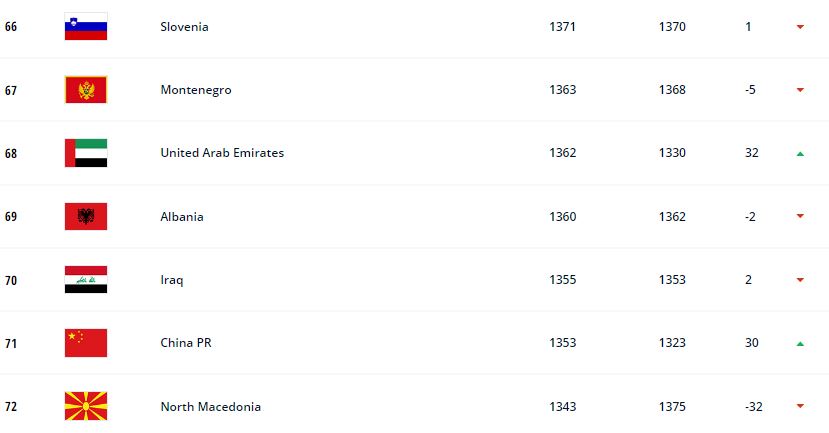Click the Iraq flag icon
This screenshot has width=829, height=433.
(86, 280)
